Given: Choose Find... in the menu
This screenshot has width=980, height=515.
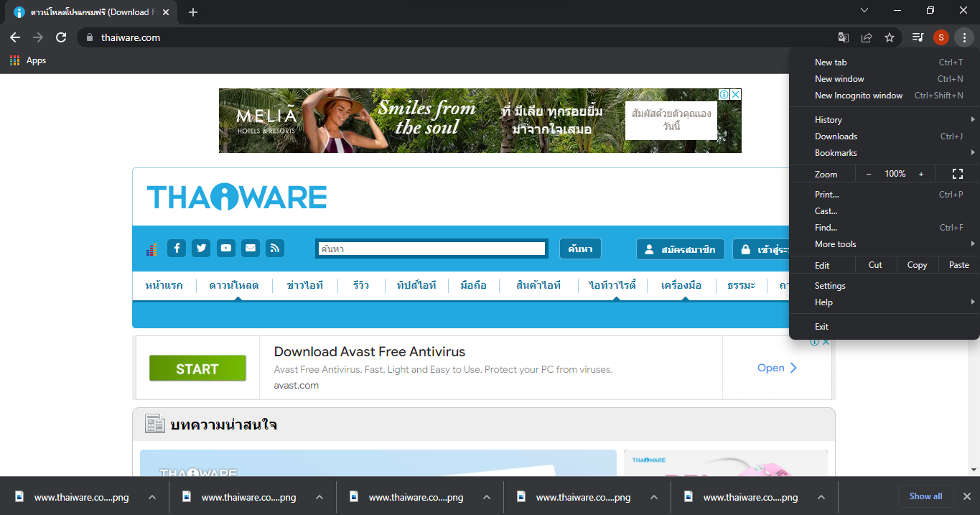Looking at the screenshot, I should click(884, 228).
